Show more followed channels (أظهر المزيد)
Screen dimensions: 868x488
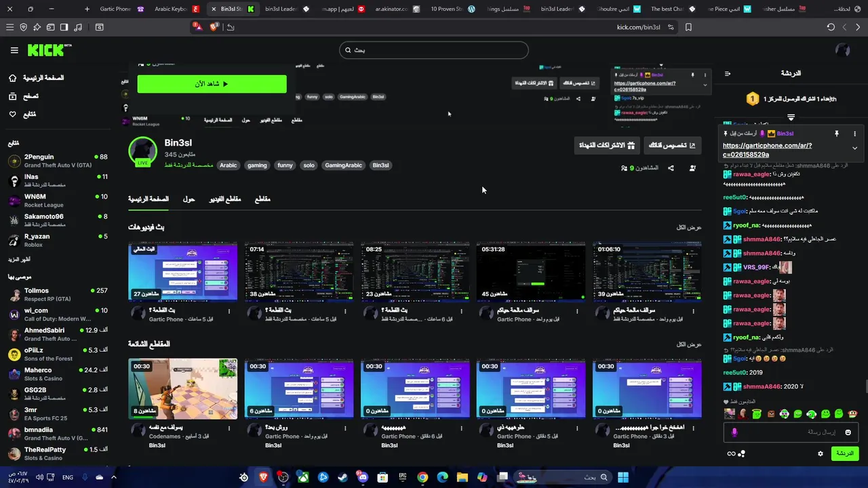(x=19, y=260)
